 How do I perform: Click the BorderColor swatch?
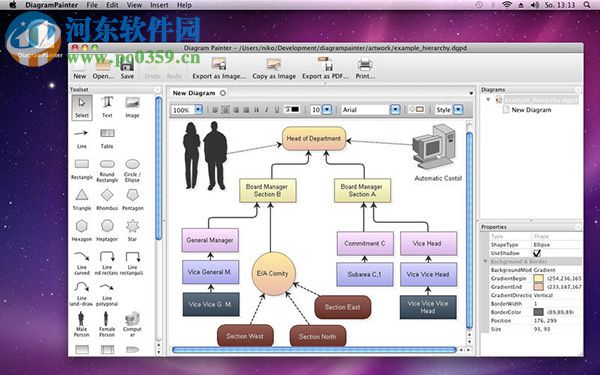538,312
